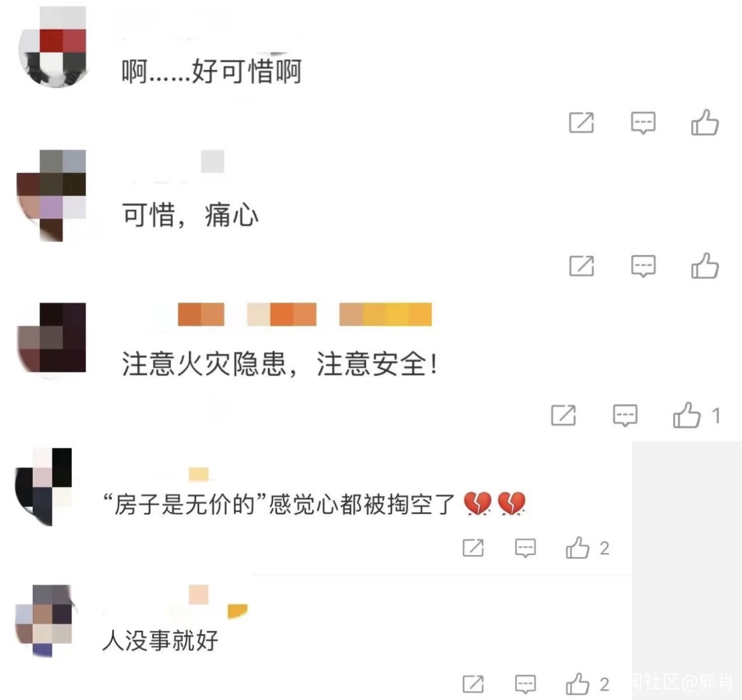
Task: Share the '房子是无价的' comment
Action: pyautogui.click(x=473, y=547)
